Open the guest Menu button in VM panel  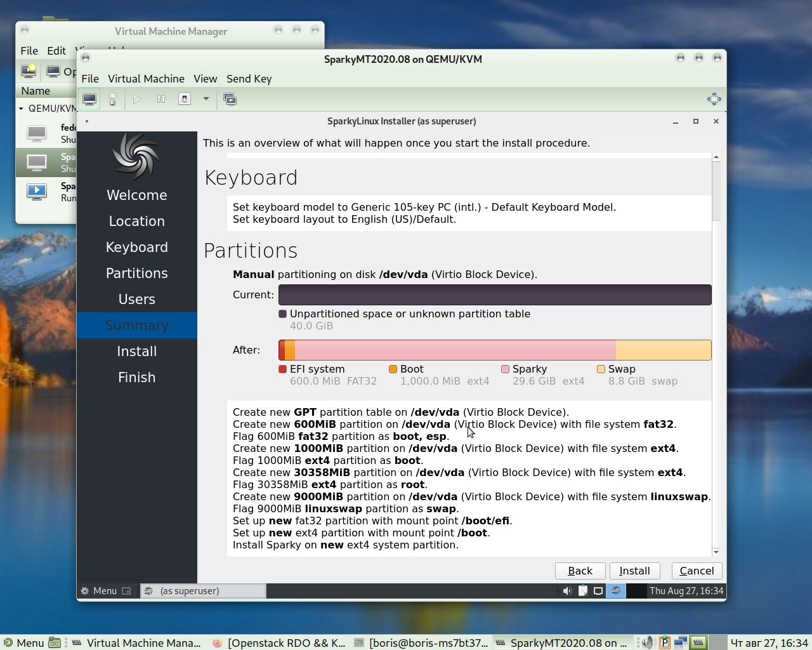click(x=99, y=591)
